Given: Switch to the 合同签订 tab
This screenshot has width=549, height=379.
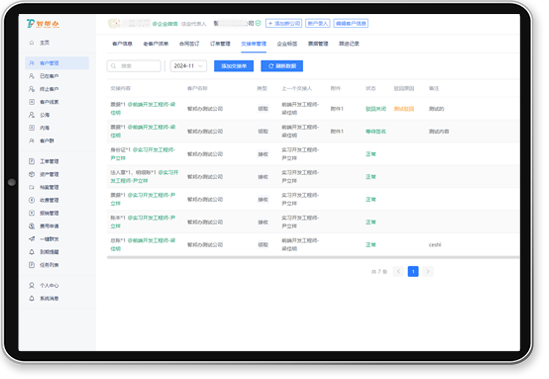Looking at the screenshot, I should (x=189, y=44).
